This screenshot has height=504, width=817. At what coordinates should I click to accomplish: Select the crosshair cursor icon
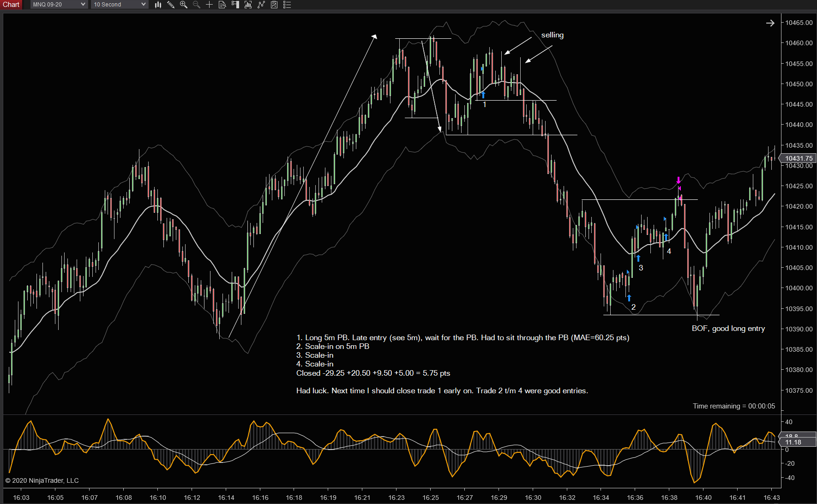210,5
